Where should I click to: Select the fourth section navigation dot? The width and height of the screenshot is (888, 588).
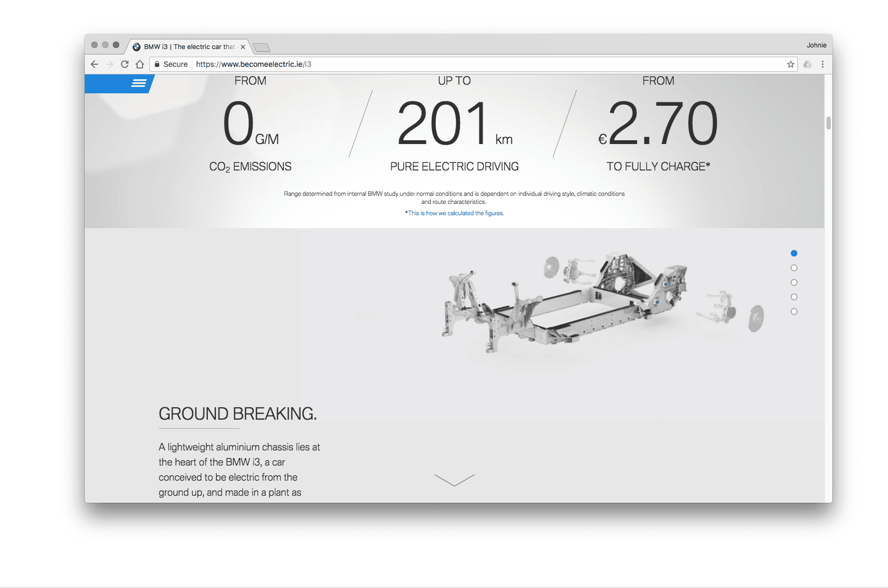(x=794, y=297)
